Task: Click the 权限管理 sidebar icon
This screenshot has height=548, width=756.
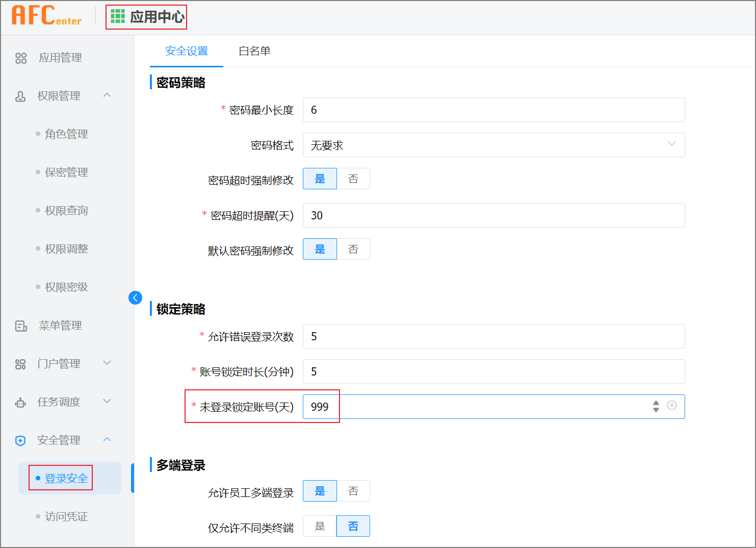Action: tap(20, 95)
